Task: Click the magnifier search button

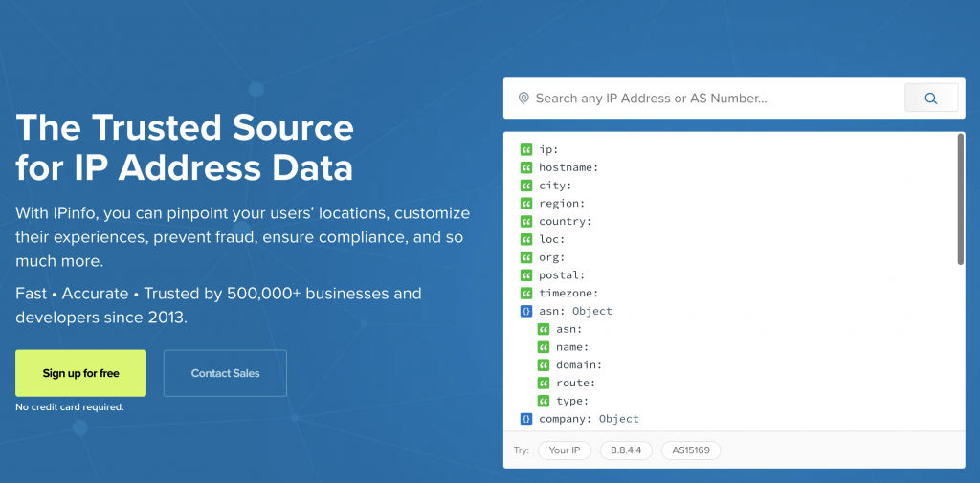Action: [x=930, y=99]
